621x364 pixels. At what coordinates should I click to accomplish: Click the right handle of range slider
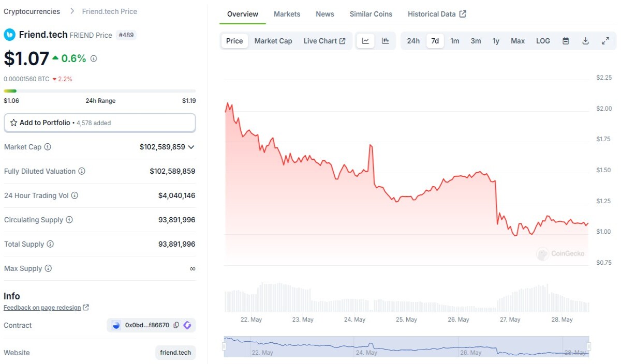[x=588, y=346]
